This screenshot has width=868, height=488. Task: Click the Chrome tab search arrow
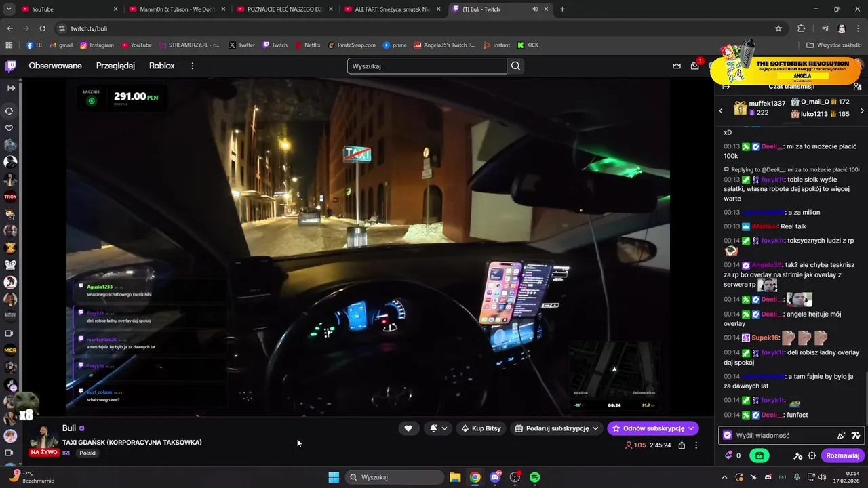(x=9, y=9)
